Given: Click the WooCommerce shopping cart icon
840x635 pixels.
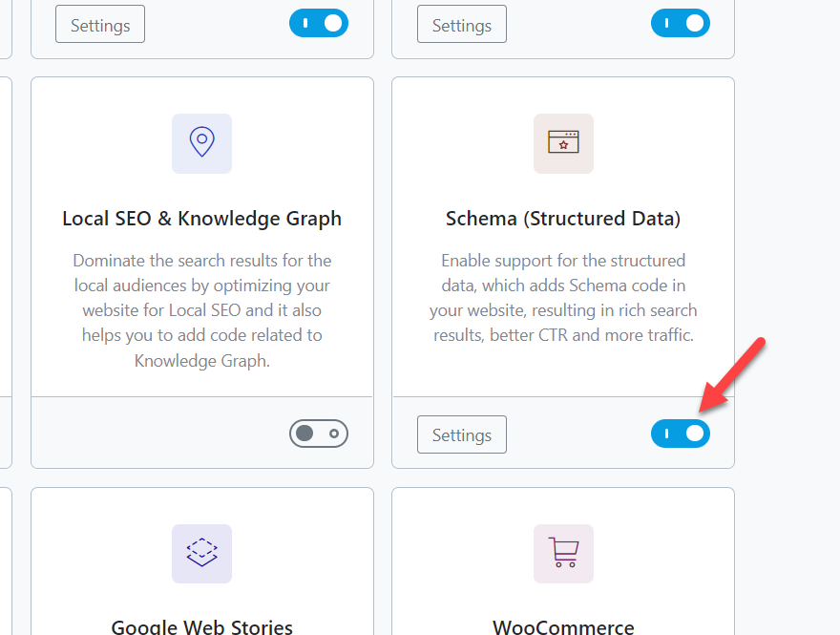Looking at the screenshot, I should (x=563, y=554).
